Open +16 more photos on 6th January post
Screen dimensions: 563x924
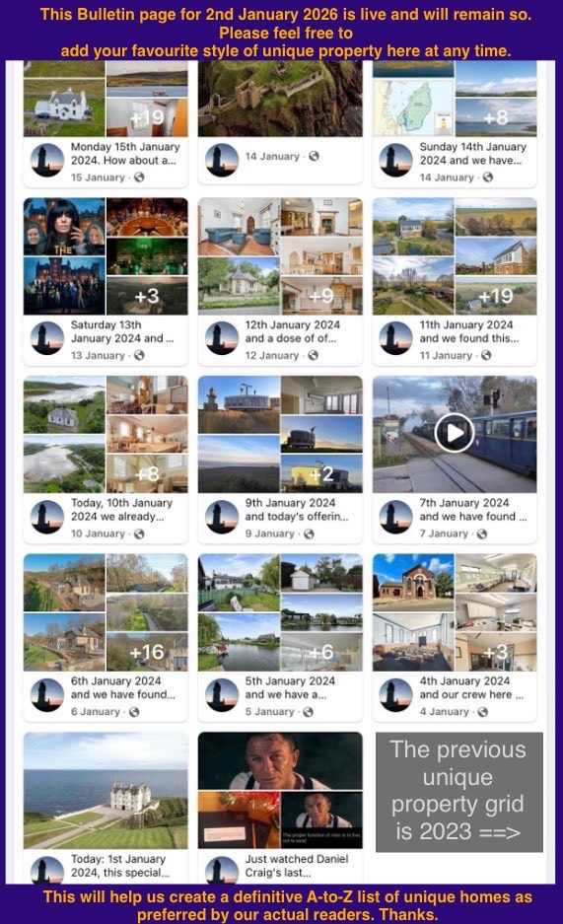(147, 652)
